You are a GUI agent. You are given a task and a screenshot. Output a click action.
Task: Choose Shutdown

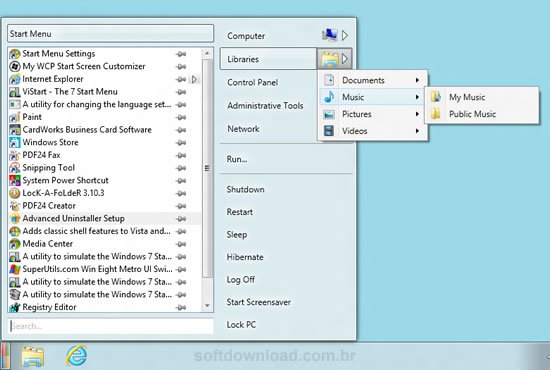pyautogui.click(x=246, y=189)
